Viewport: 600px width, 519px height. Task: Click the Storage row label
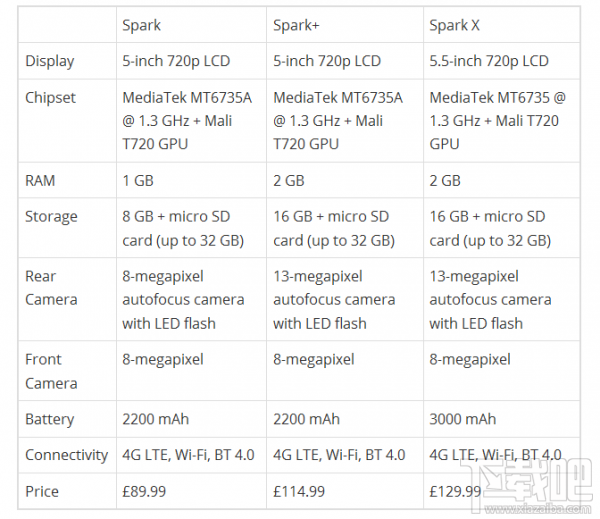tap(51, 217)
